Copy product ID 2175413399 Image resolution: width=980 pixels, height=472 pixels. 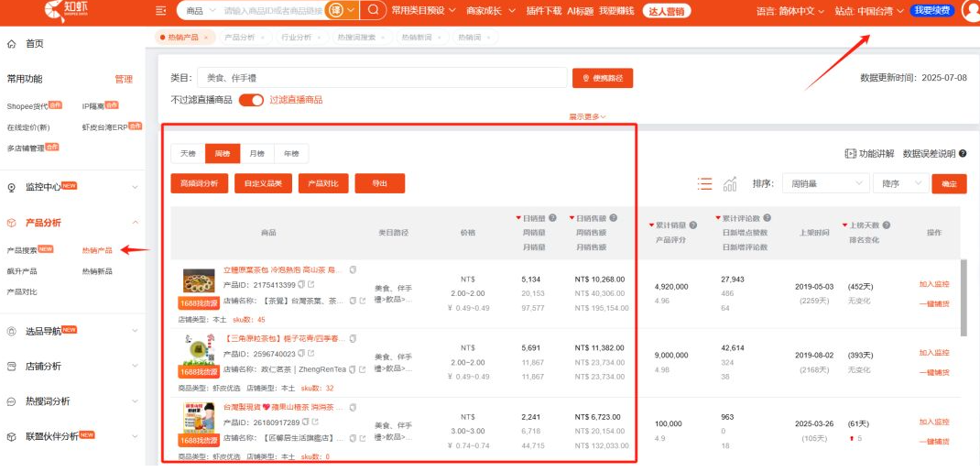click(301, 285)
